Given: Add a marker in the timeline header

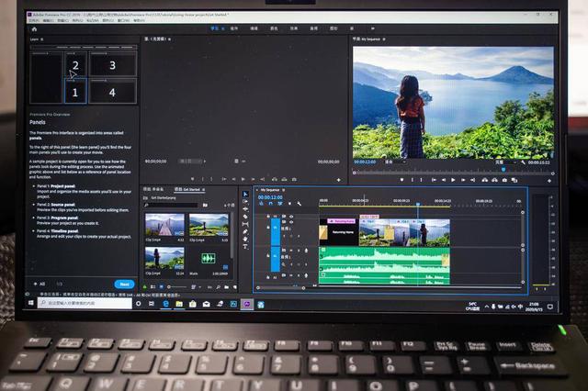Looking at the screenshot, I should coord(289,204).
